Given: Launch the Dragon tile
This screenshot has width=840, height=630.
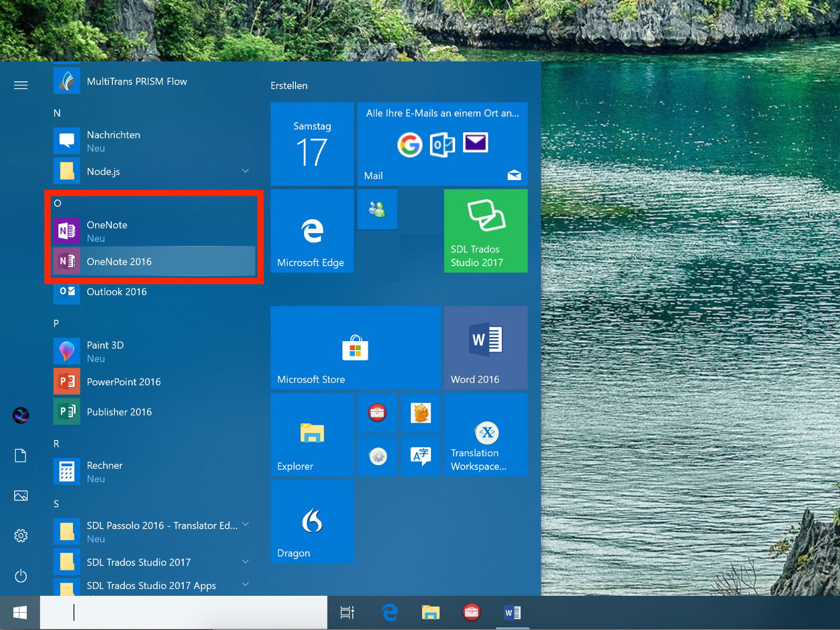Looking at the screenshot, I should point(312,522).
